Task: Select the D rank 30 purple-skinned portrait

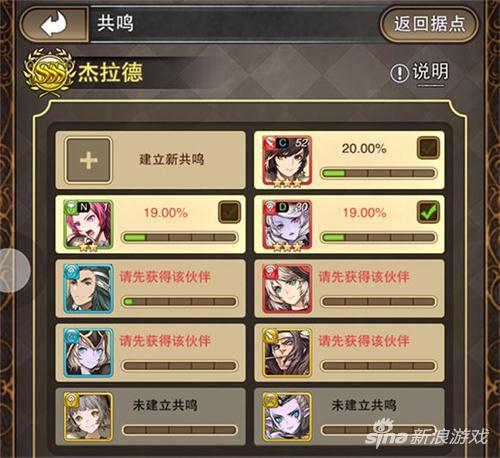Action: pos(287,225)
